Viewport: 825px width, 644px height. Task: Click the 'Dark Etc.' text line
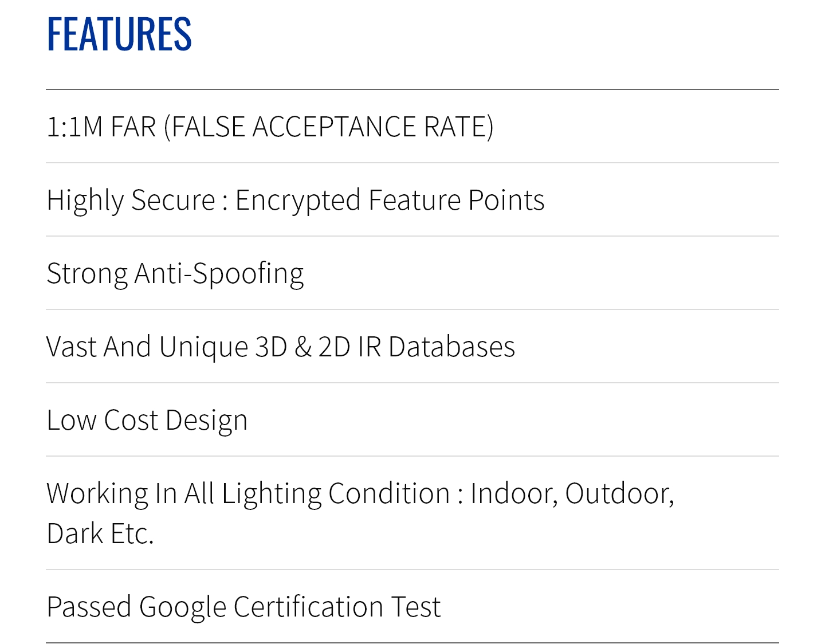click(100, 533)
